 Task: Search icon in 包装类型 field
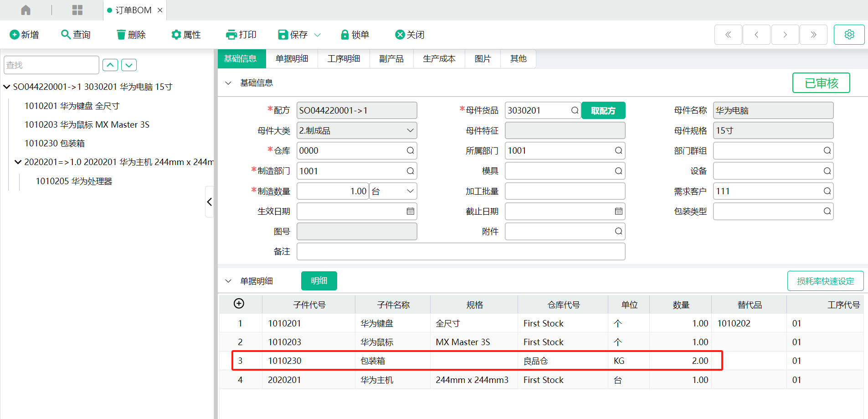click(x=827, y=211)
